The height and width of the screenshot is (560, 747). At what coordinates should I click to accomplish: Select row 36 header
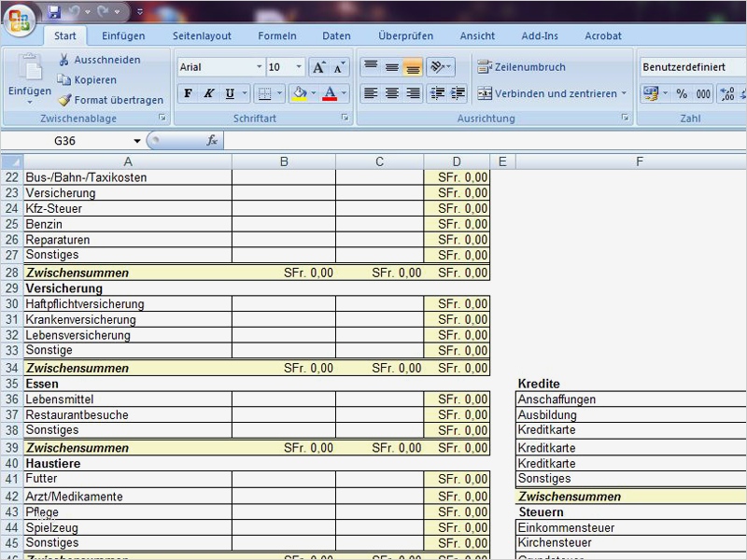(x=12, y=399)
